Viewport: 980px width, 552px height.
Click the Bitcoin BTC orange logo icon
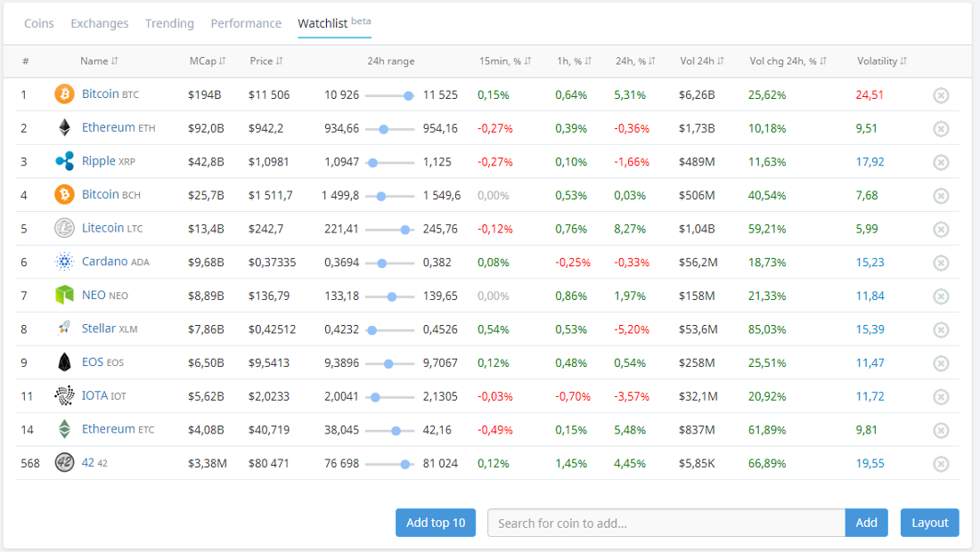[x=64, y=94]
